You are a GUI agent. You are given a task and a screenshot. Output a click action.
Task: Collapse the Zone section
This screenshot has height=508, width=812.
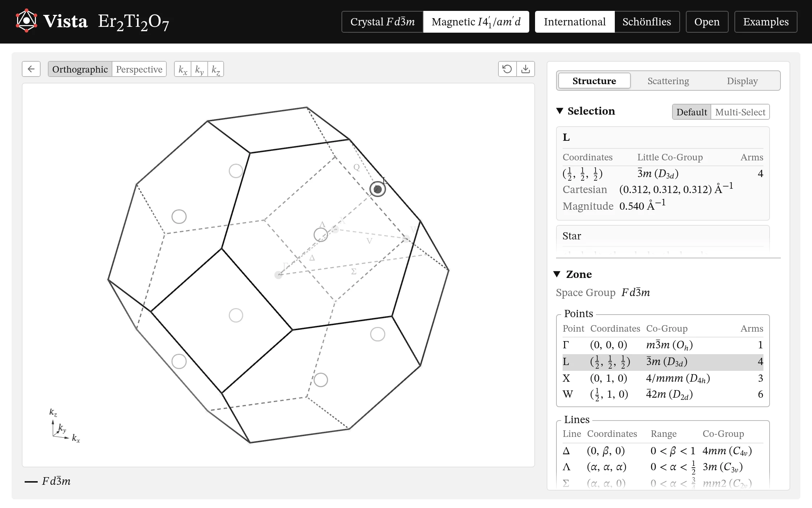tap(558, 274)
